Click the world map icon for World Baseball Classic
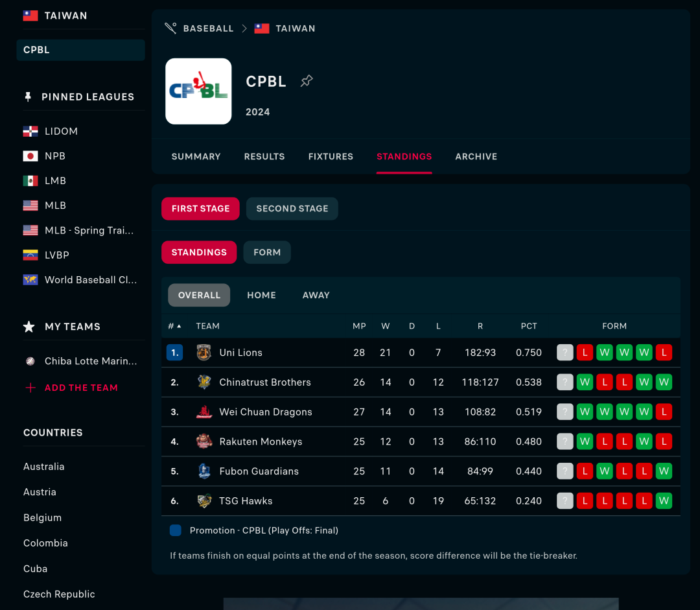Image resolution: width=700 pixels, height=610 pixels. click(30, 279)
